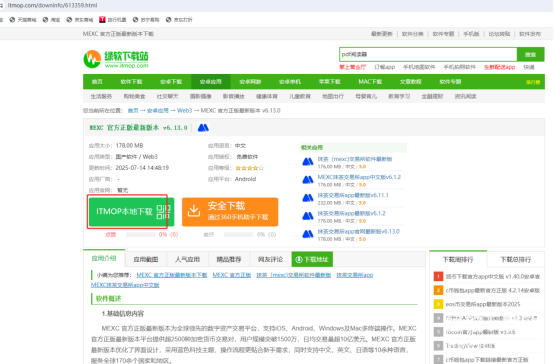Viewport: 554px width, 364px height.
Task: Select the 地图出行 subcategory
Action: [333, 96]
